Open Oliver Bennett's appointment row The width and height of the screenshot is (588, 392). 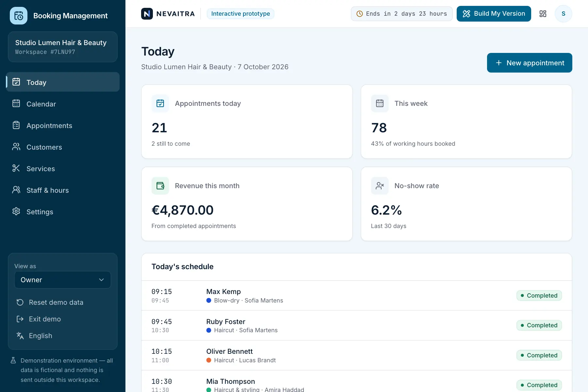point(357,355)
